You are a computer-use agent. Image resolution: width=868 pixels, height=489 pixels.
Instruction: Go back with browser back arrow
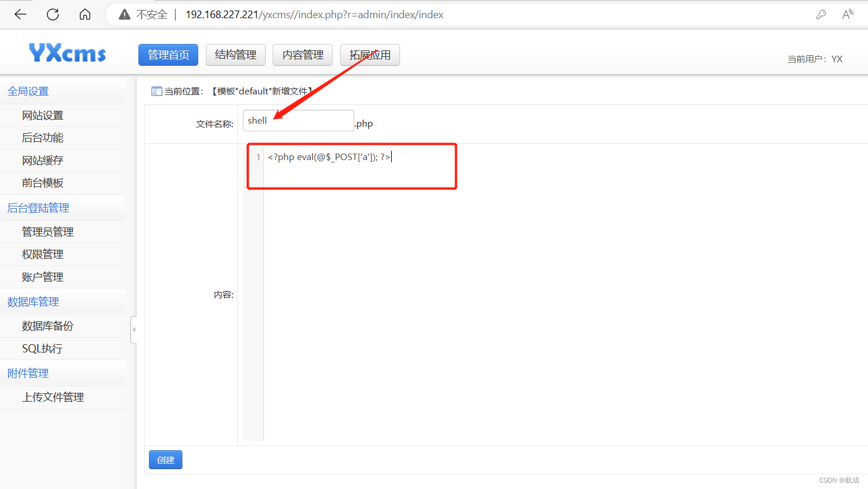tap(21, 15)
